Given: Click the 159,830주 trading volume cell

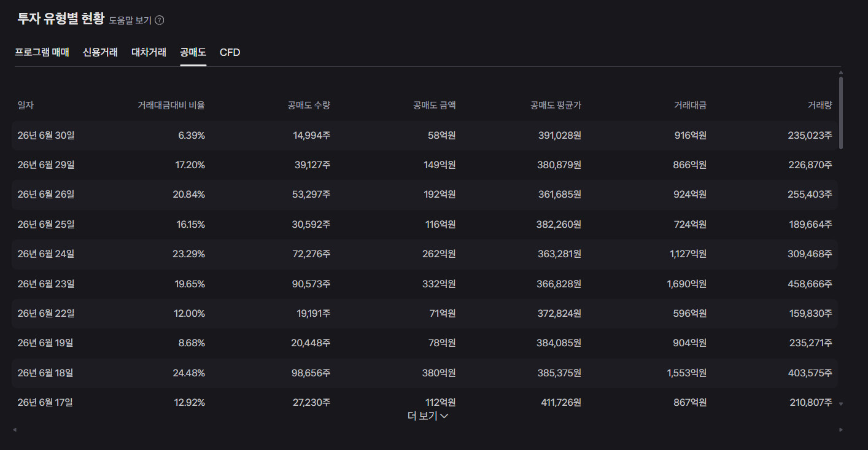Looking at the screenshot, I should 811,313.
